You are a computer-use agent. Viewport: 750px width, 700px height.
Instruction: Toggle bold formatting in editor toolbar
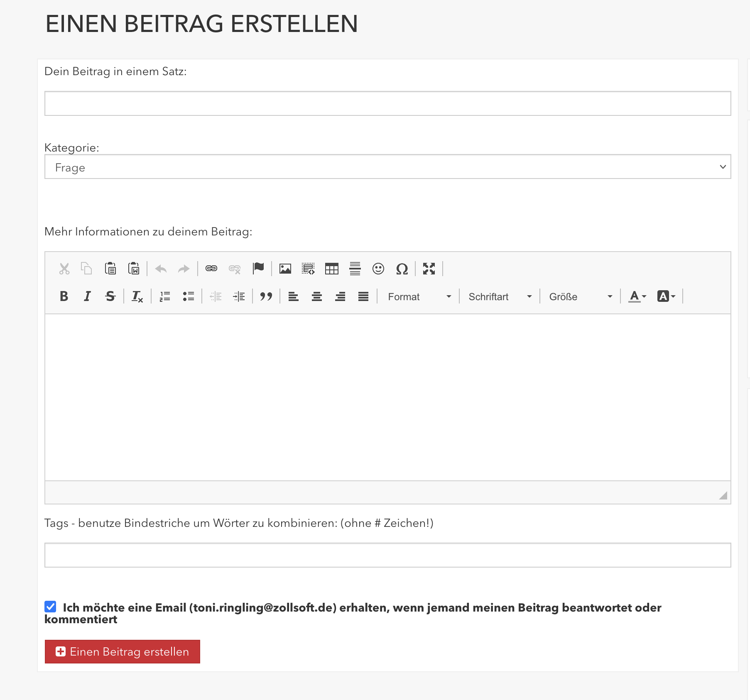[x=64, y=296]
